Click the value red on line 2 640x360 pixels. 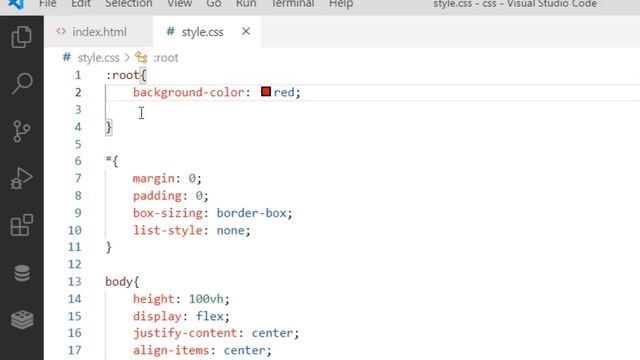tap(284, 92)
